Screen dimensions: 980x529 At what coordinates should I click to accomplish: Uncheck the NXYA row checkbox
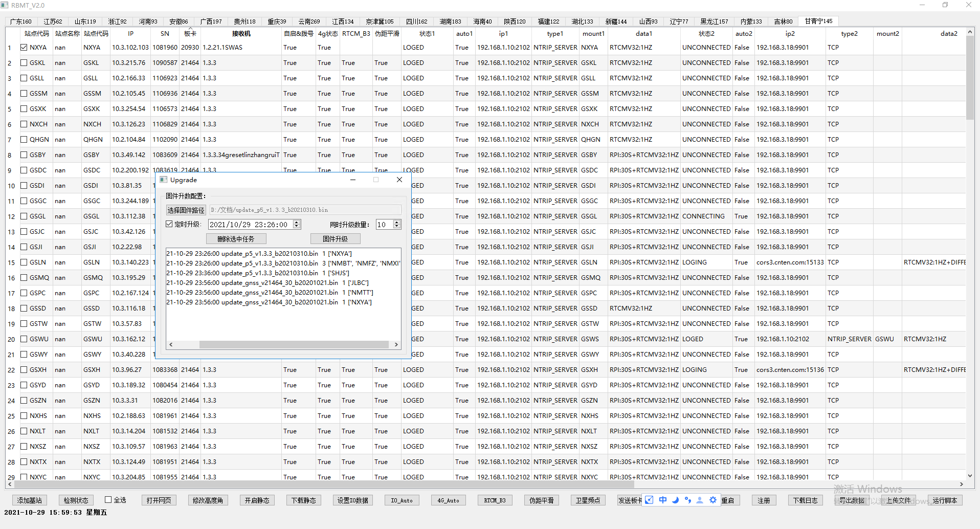[24, 47]
